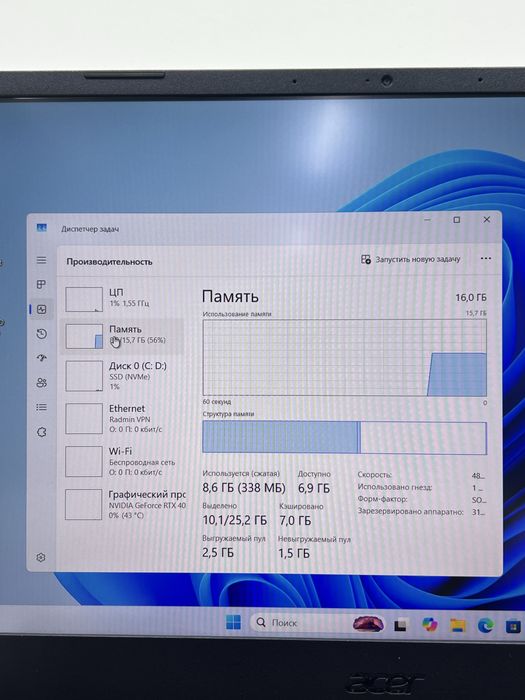Screen dimensions: 525x700
Task: Open the three-dots more options menu
Action: 486,258
